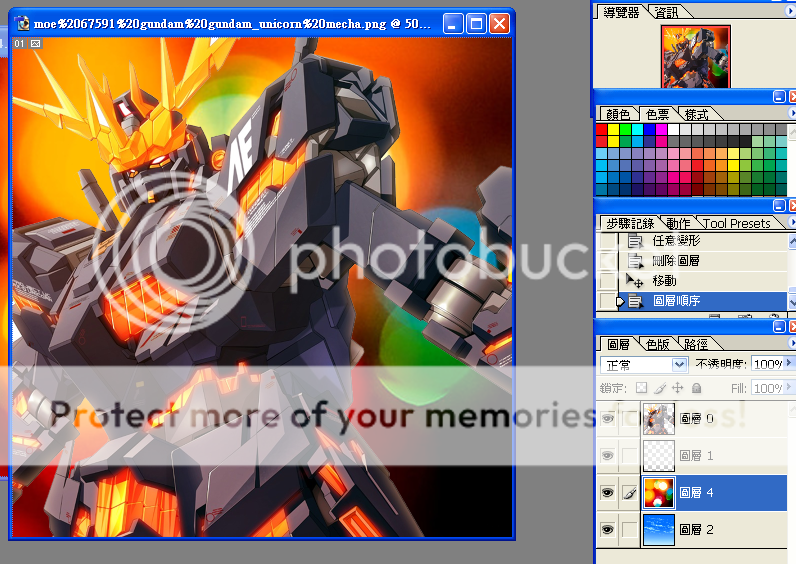Click lock position move icon

tap(678, 388)
